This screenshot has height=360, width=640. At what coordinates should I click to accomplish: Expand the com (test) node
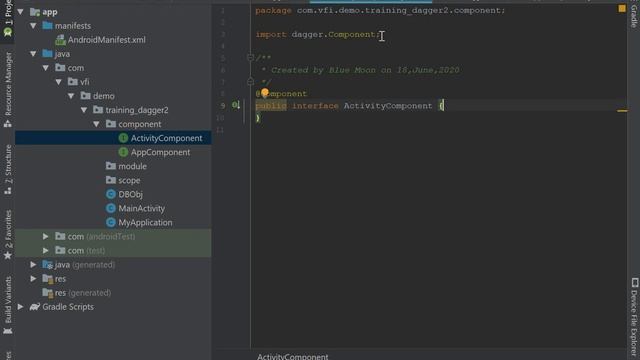click(46, 251)
